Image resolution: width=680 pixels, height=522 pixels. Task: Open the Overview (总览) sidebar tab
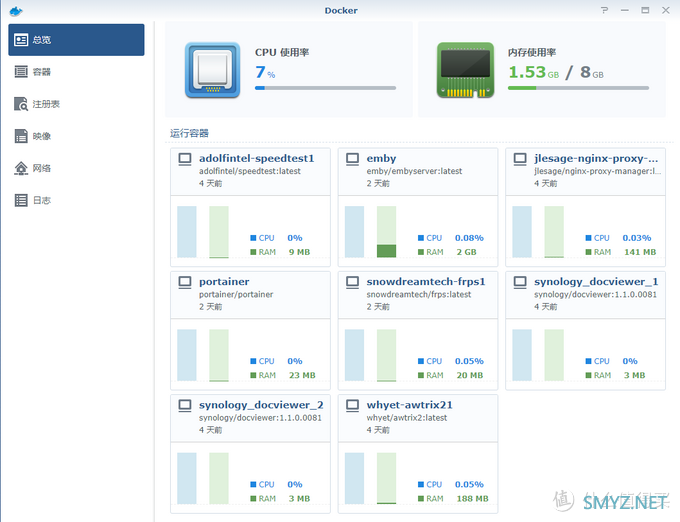coord(76,40)
